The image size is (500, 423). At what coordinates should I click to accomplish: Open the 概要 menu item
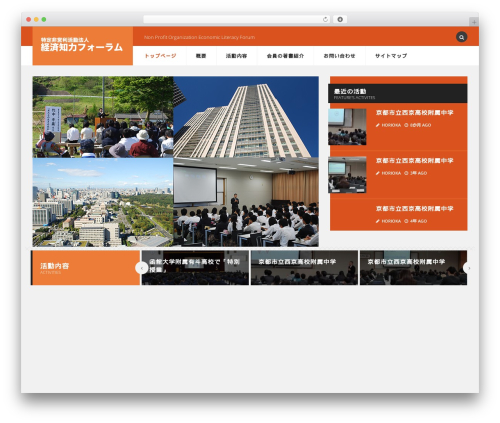pos(201,56)
